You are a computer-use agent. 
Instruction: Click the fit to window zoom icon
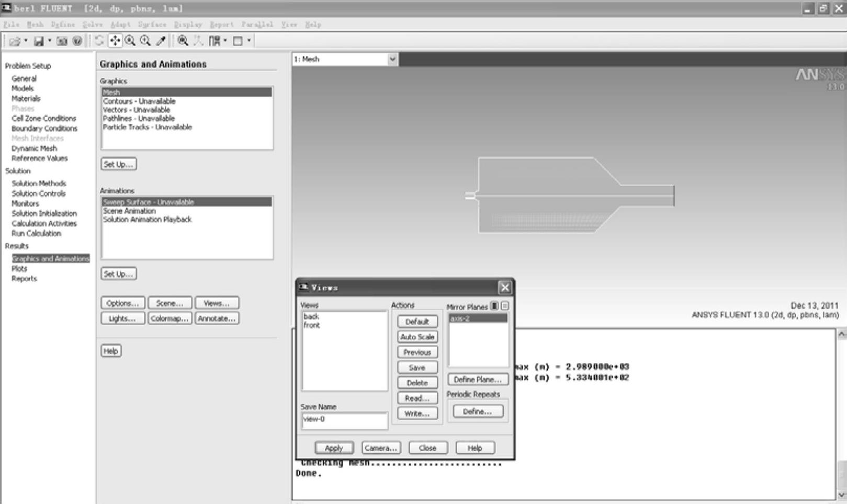click(183, 41)
